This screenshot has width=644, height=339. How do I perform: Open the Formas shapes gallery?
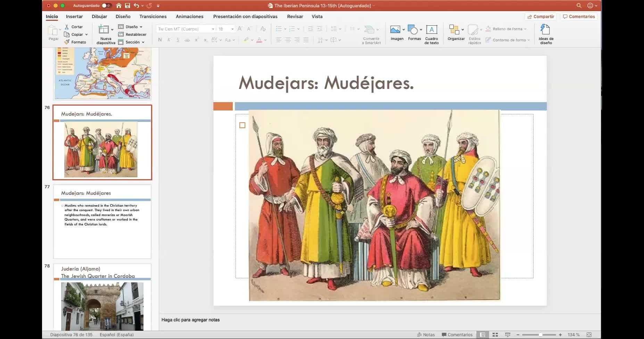(x=413, y=30)
